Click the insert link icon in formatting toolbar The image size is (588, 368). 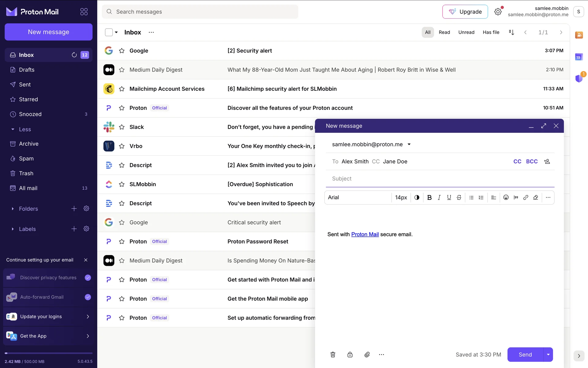[x=526, y=197]
